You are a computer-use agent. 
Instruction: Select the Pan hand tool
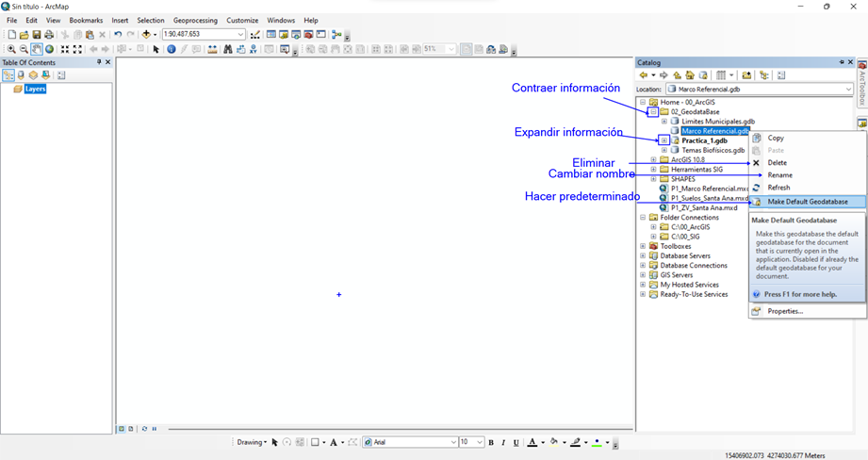37,49
